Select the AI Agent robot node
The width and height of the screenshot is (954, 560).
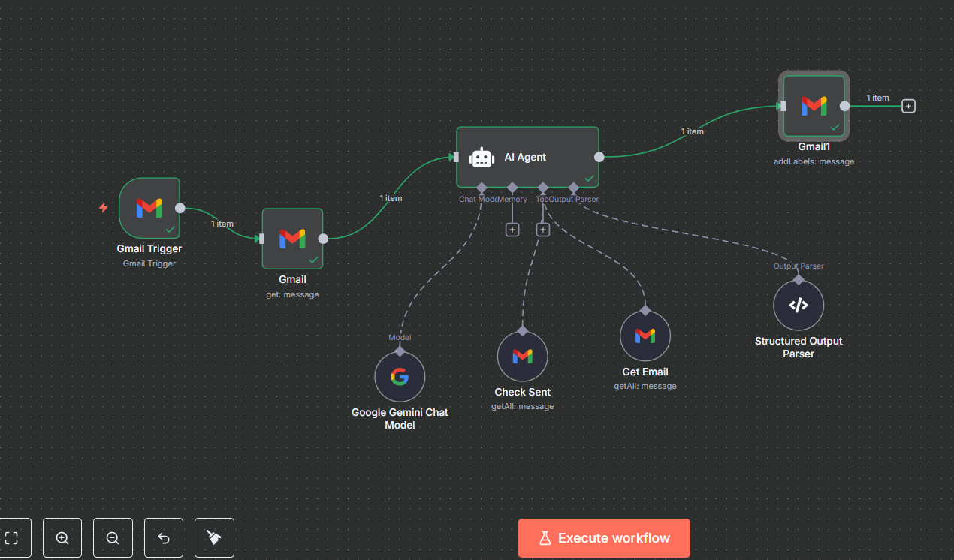click(x=527, y=157)
